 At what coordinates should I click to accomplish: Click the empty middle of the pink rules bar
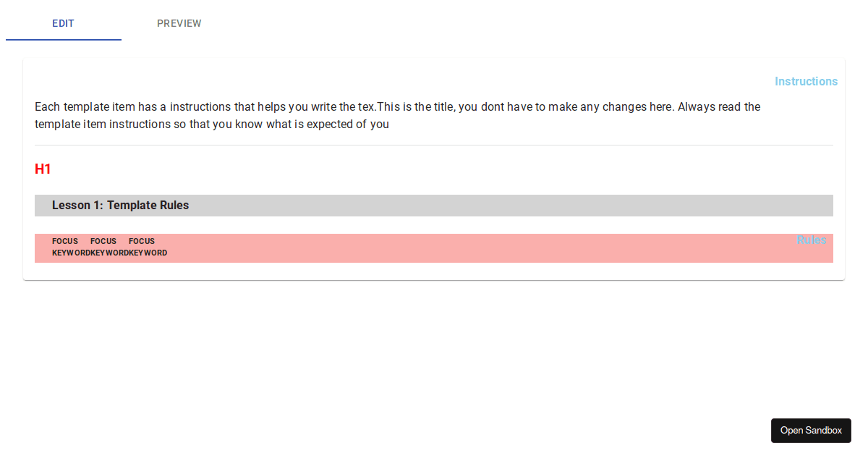[x=470, y=248]
